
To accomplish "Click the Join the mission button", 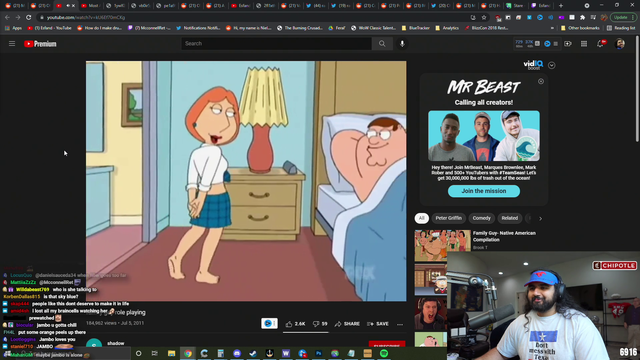I will 484,191.
